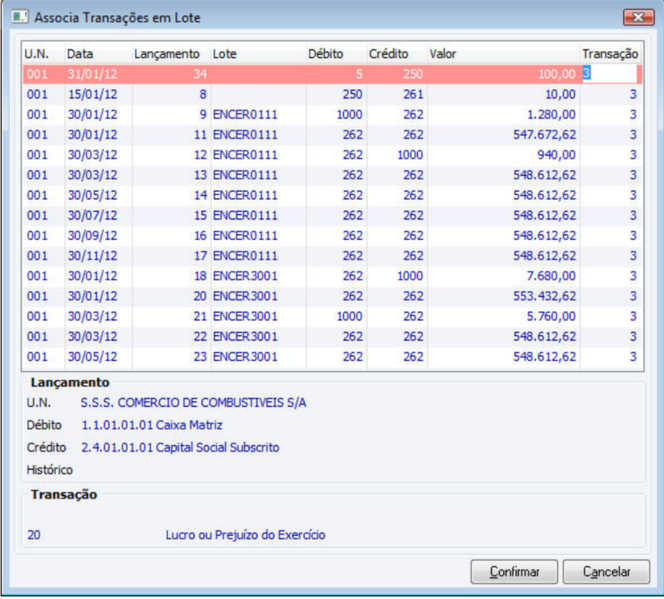Image resolution: width=664 pixels, height=599 pixels.
Task: Click 2.4.01.01.01 Capital Social Subscrito account
Action: [180, 447]
